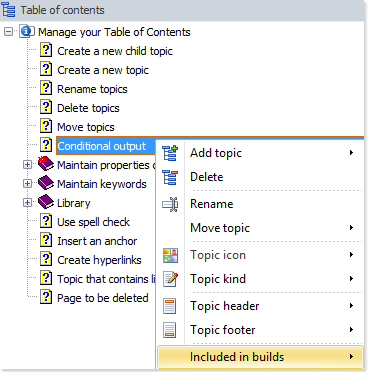Open the Topic icon submenu arrow
The width and height of the screenshot is (368, 373).
(351, 255)
